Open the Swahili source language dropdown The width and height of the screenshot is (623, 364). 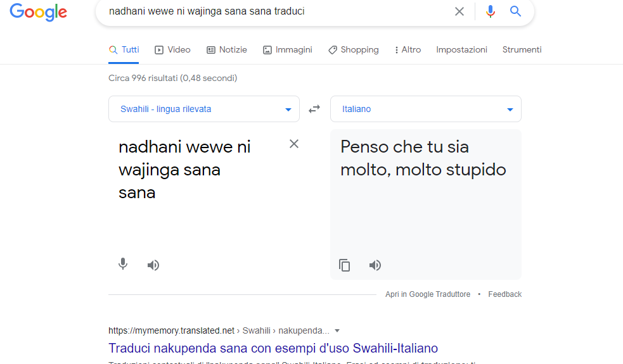tap(203, 109)
